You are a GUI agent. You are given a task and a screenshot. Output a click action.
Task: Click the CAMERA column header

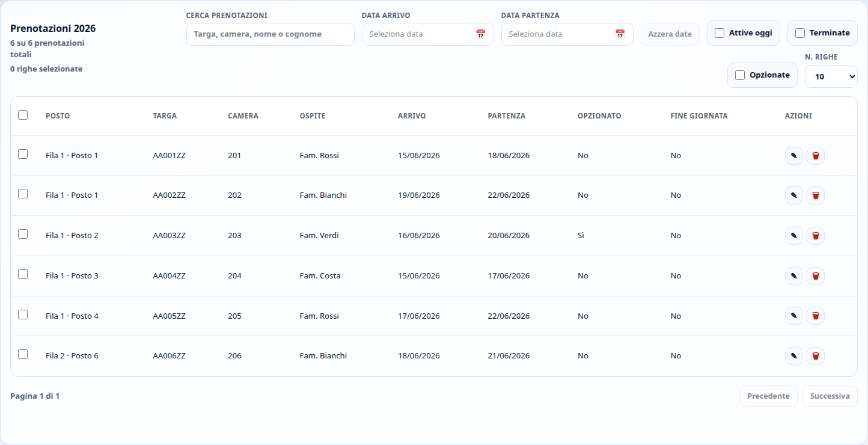243,116
